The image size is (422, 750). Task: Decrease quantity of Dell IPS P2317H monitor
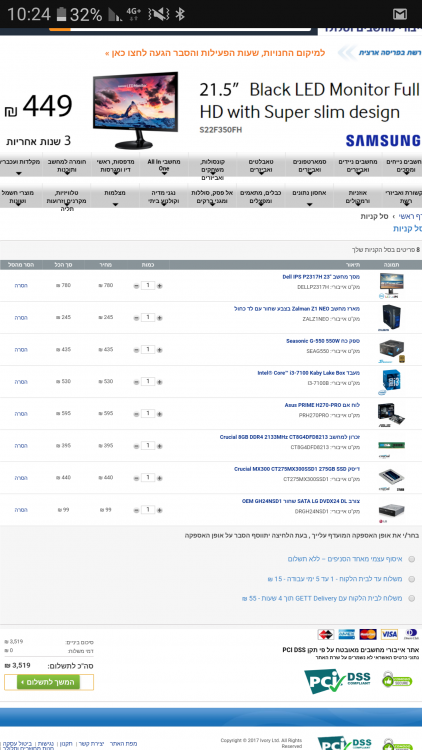point(136,286)
